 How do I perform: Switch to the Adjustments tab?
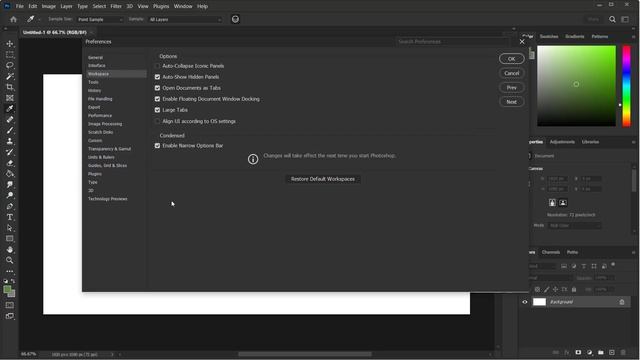pos(562,142)
